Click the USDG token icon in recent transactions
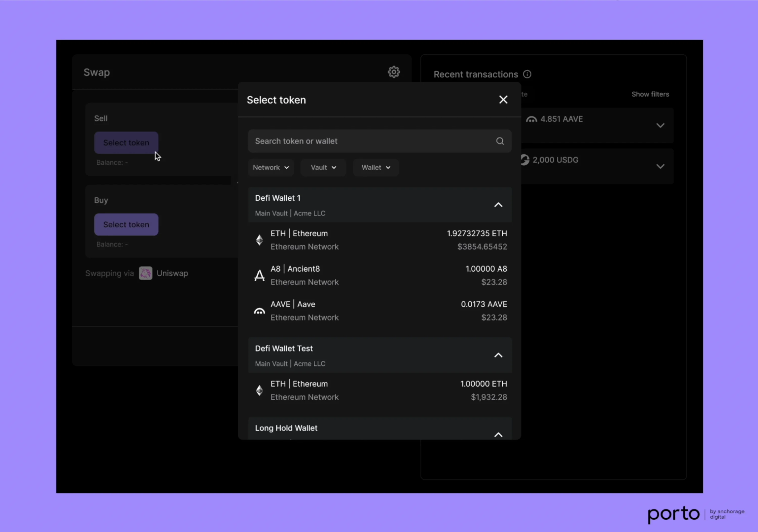The image size is (758, 532). tap(525, 160)
